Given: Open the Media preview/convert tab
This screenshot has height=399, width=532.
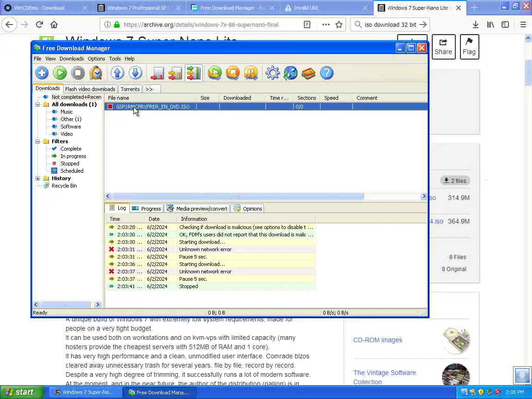Looking at the screenshot, I should pyautogui.click(x=197, y=209).
